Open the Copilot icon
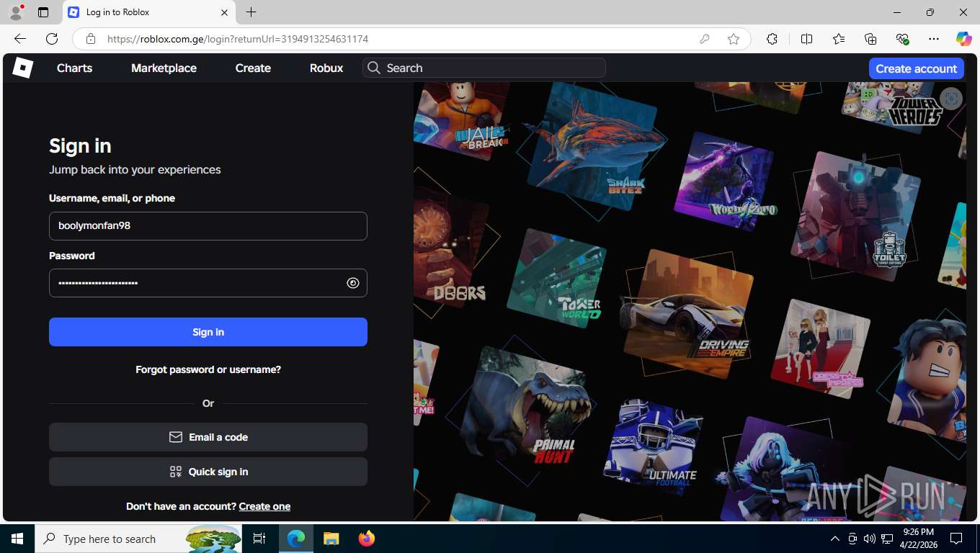 coord(963,39)
